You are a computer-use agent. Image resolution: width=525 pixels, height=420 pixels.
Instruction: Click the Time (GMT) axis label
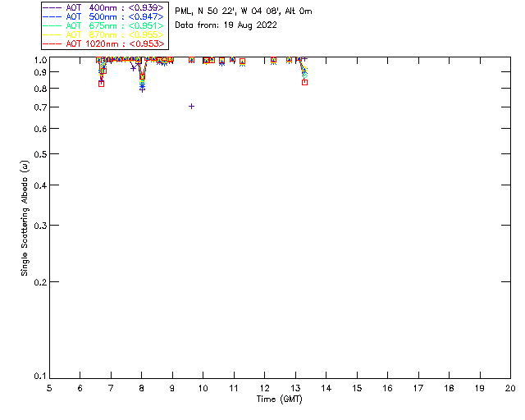280,399
